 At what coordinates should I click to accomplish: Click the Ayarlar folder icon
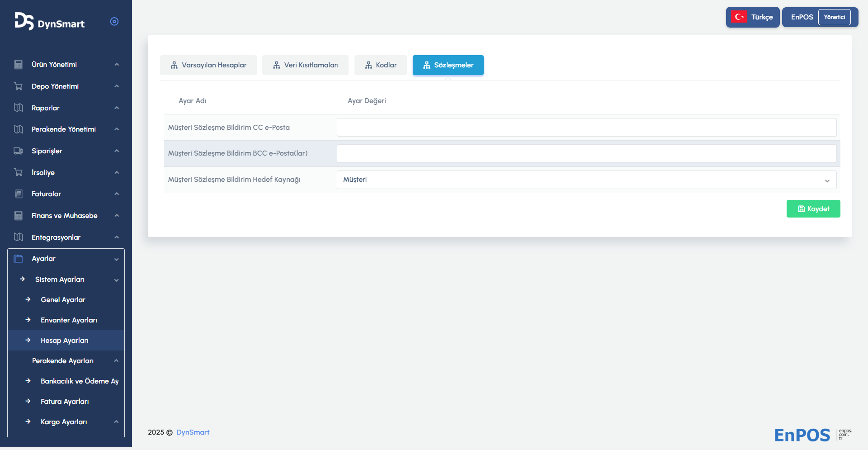pos(19,259)
